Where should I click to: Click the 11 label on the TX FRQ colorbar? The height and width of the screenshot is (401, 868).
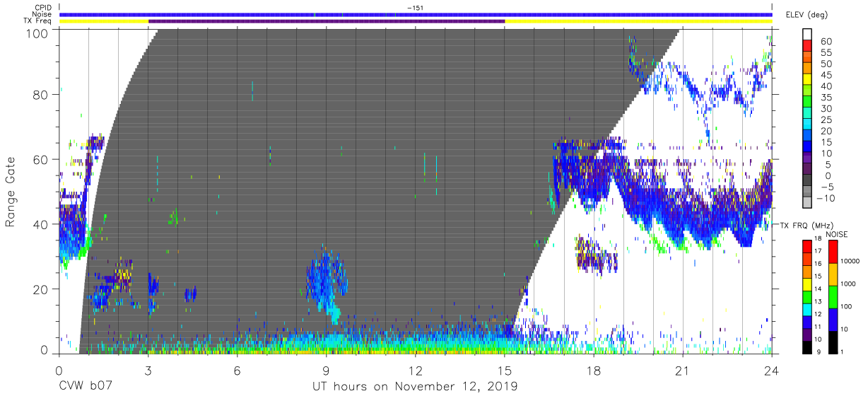click(x=817, y=327)
